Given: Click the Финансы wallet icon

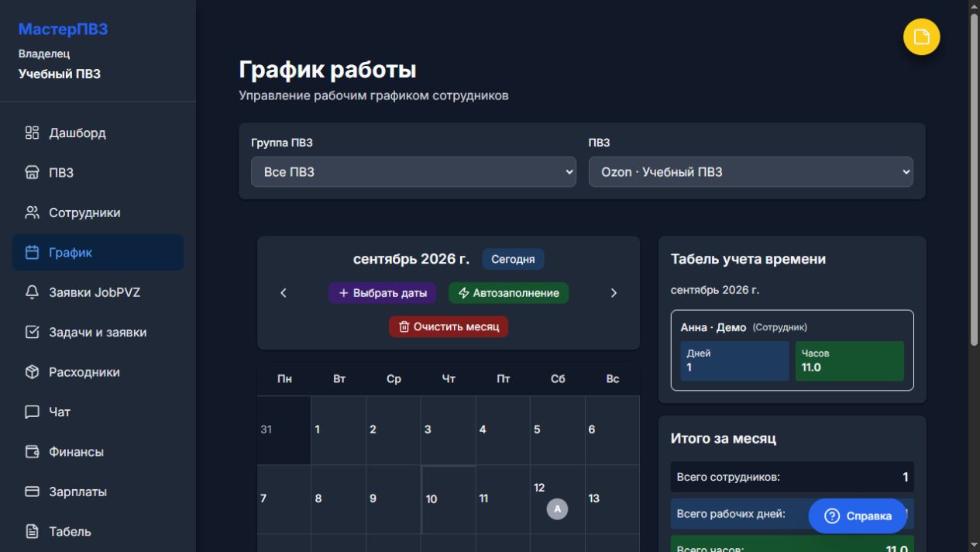Looking at the screenshot, I should coord(32,452).
